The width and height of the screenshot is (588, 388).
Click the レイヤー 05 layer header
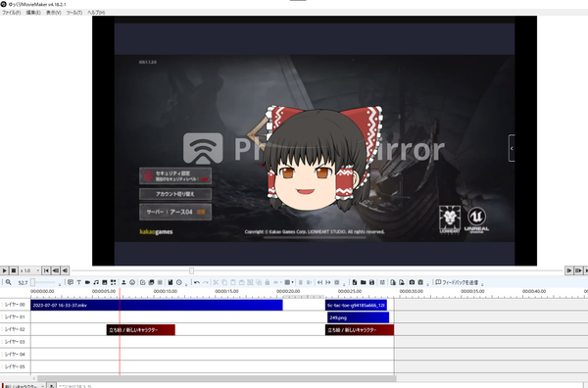15,366
